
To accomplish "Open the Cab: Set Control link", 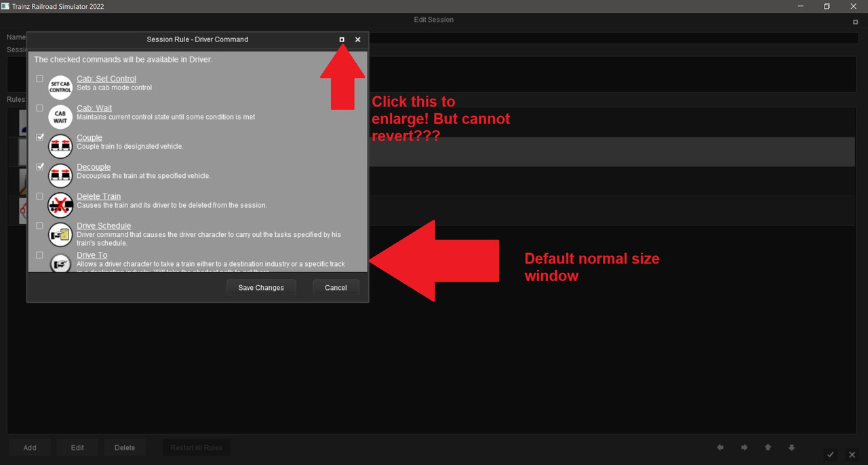I will [x=106, y=79].
